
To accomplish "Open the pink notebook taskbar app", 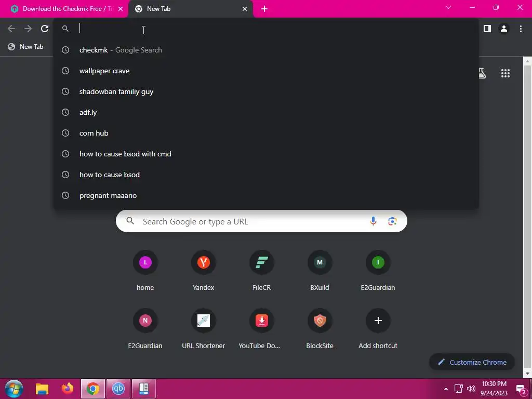I will pyautogui.click(x=144, y=389).
